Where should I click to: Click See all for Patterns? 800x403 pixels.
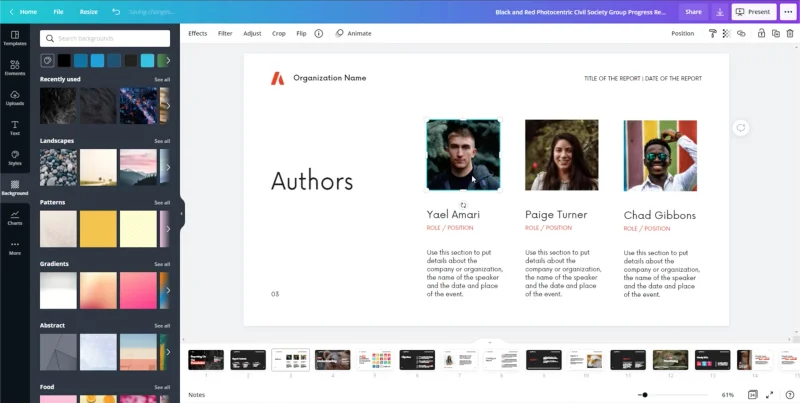pos(162,203)
